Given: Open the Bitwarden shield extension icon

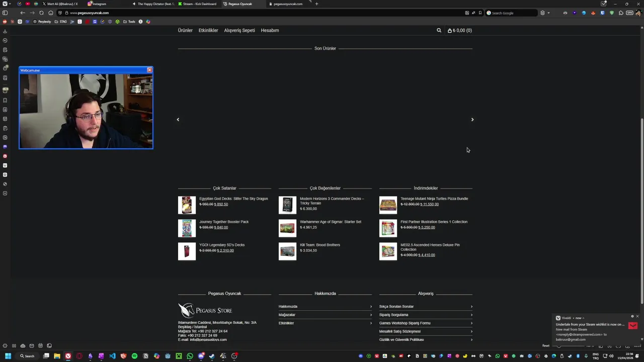Looking at the screenshot, I should click(x=602, y=13).
